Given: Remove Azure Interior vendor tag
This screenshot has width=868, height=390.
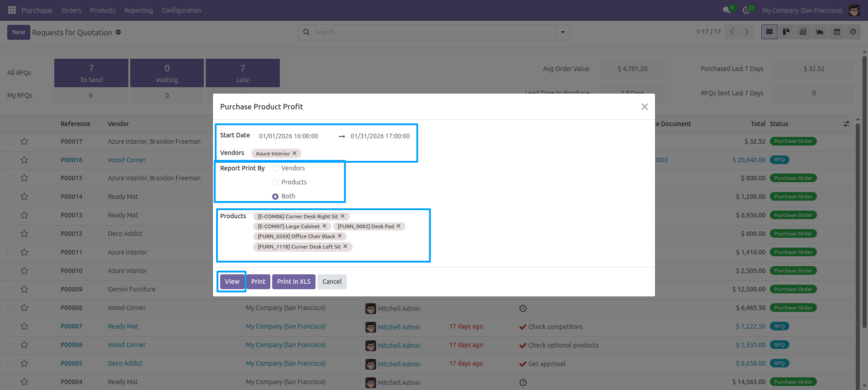Looking at the screenshot, I should [x=295, y=153].
